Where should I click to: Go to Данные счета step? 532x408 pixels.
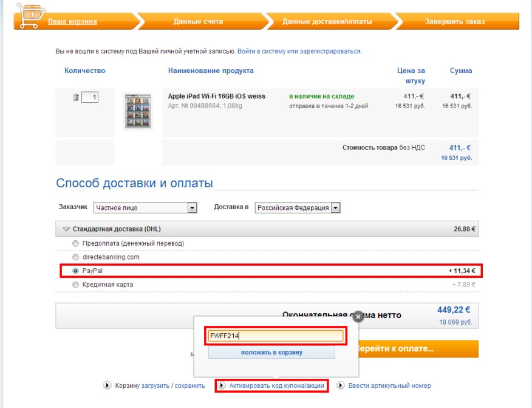[x=198, y=21]
